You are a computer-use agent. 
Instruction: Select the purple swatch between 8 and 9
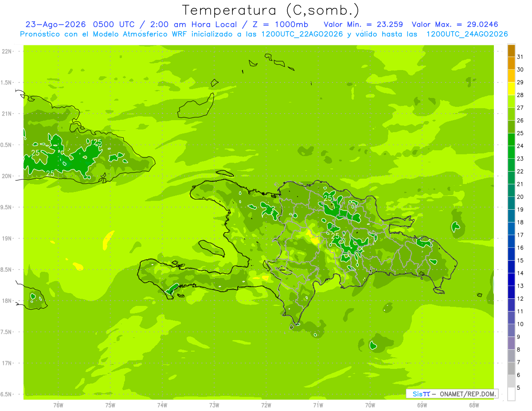point(511,343)
